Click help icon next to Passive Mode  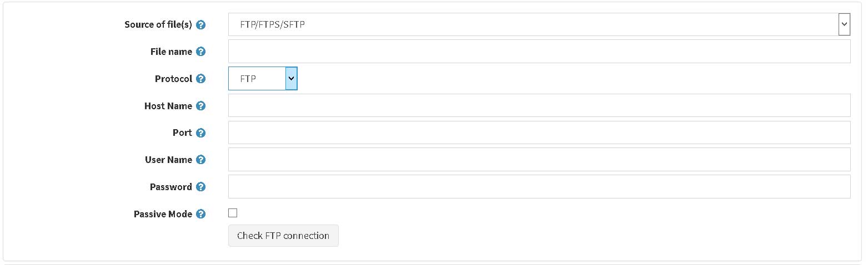point(201,214)
